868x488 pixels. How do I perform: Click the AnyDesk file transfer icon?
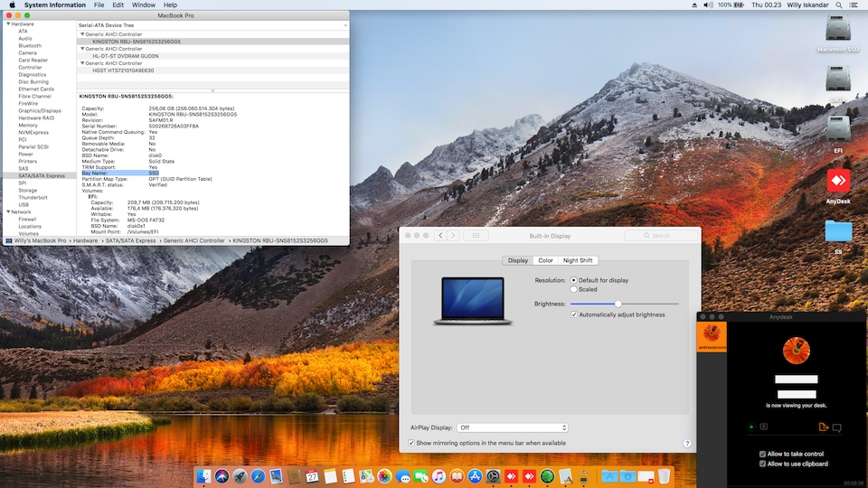pyautogui.click(x=823, y=427)
